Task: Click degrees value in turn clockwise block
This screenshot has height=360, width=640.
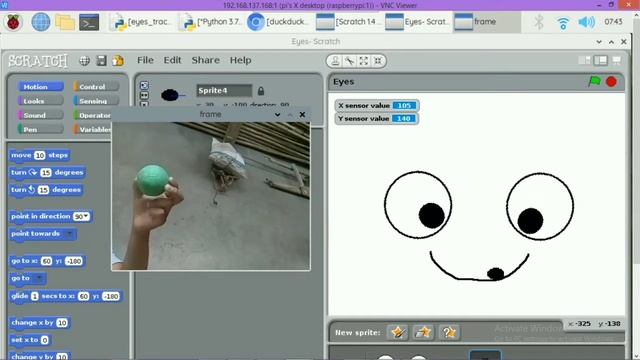Action: tap(46, 173)
